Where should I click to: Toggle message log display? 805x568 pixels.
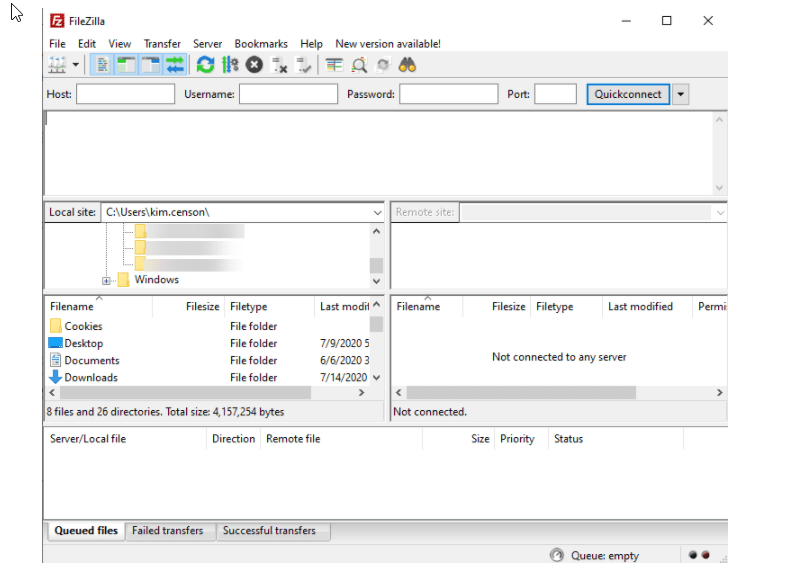[102, 65]
